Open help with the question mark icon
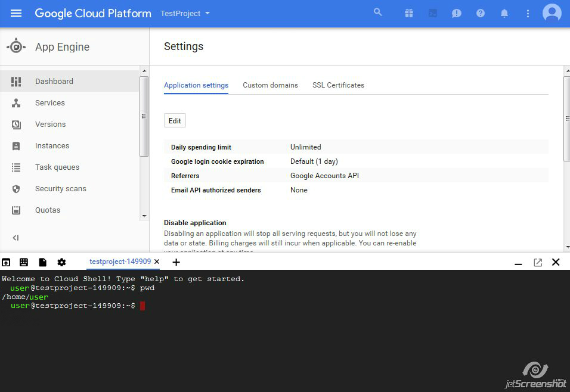570x392 pixels. point(481,13)
